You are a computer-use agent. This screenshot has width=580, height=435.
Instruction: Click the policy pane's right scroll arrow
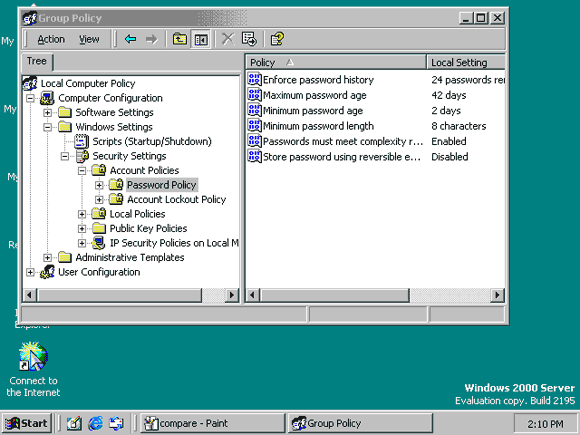point(498,295)
